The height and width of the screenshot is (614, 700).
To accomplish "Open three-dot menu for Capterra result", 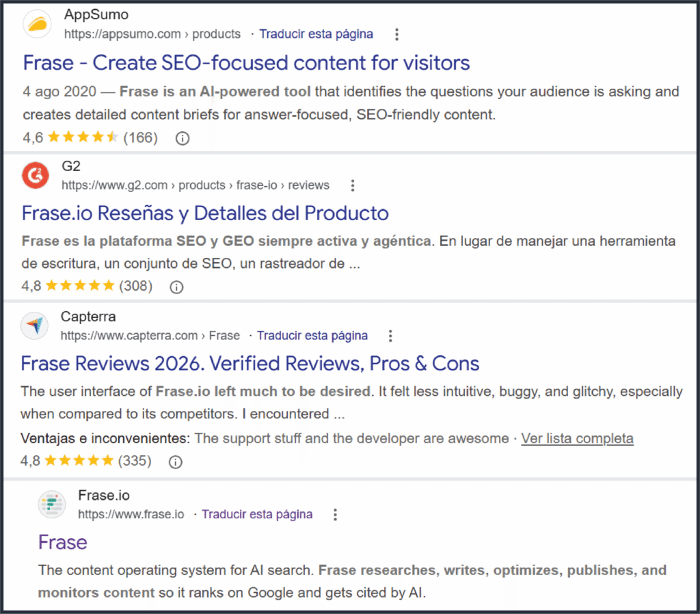I will 390,336.
